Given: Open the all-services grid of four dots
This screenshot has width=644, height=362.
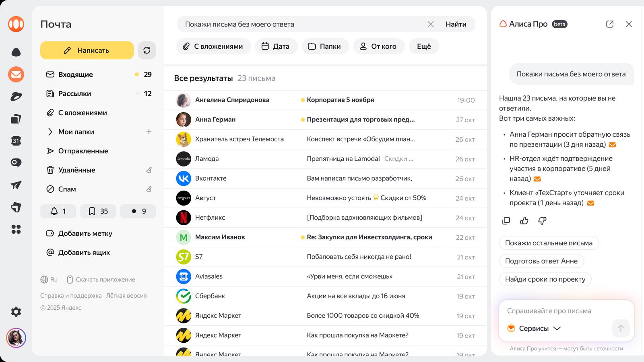Looking at the screenshot, I should tap(16, 229).
